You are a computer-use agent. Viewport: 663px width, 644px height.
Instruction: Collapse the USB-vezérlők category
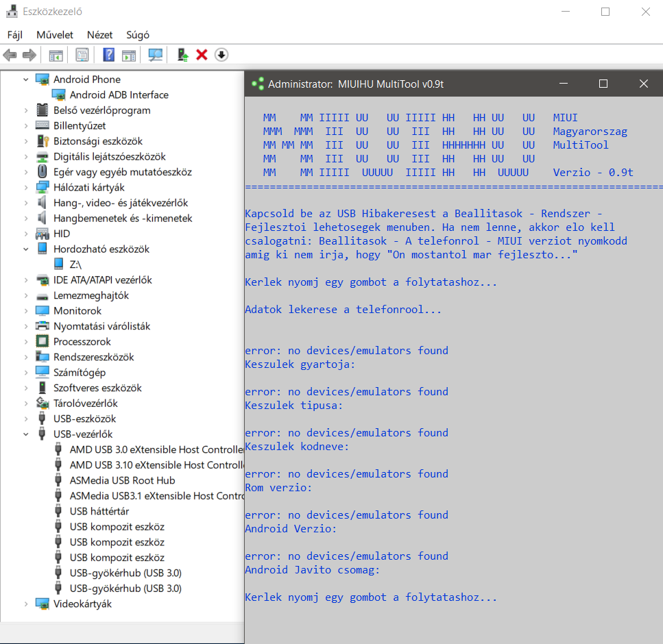click(x=26, y=434)
